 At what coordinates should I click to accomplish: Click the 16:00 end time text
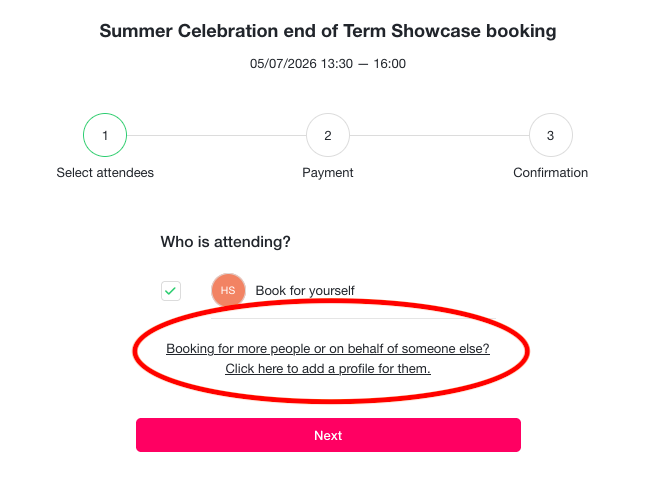click(x=390, y=64)
